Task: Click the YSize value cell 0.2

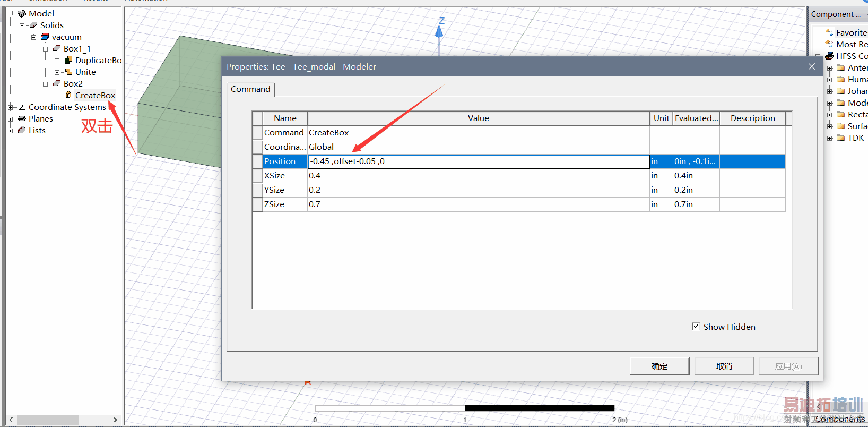Action: [x=479, y=190]
